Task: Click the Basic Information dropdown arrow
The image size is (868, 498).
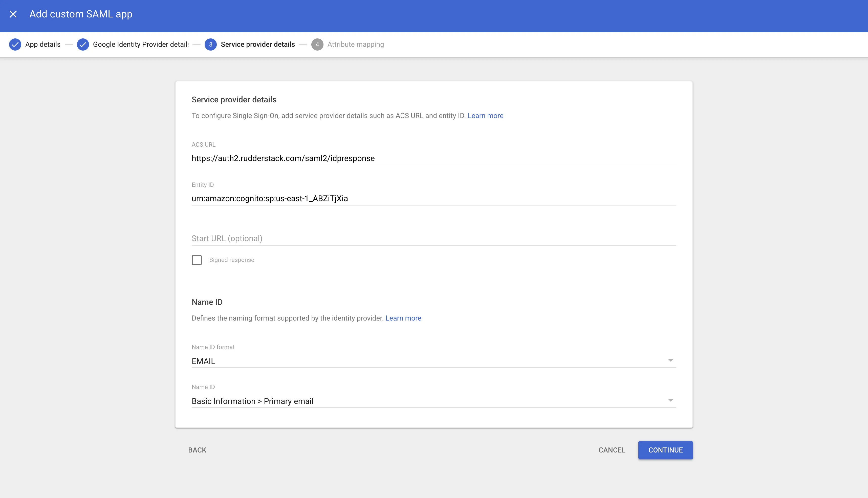Action: point(670,400)
